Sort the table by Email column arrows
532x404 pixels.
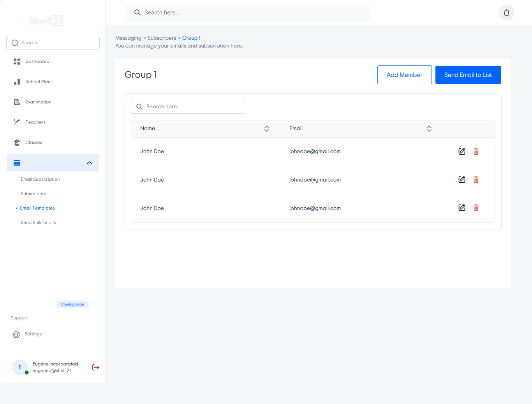(429, 129)
